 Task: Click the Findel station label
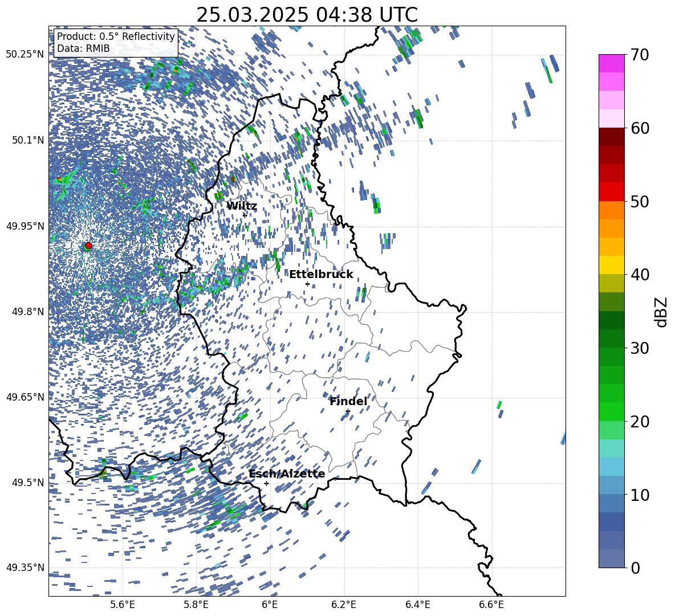click(x=348, y=401)
